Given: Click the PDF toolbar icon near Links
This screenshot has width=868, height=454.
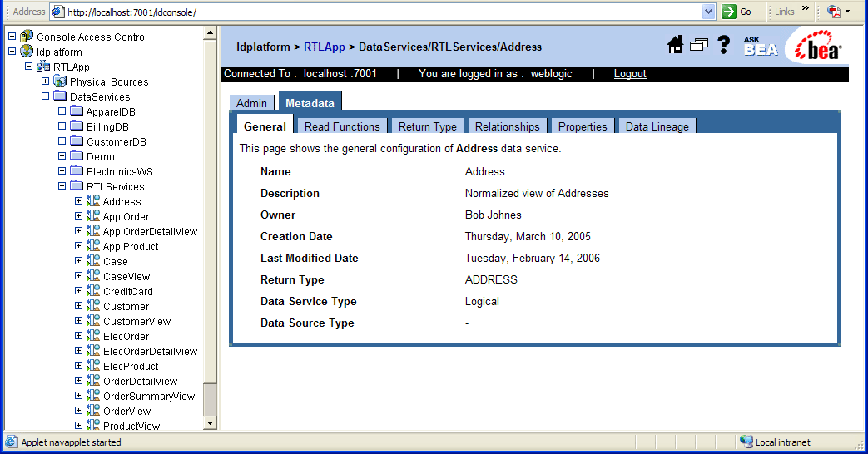Looking at the screenshot, I should coord(834,12).
